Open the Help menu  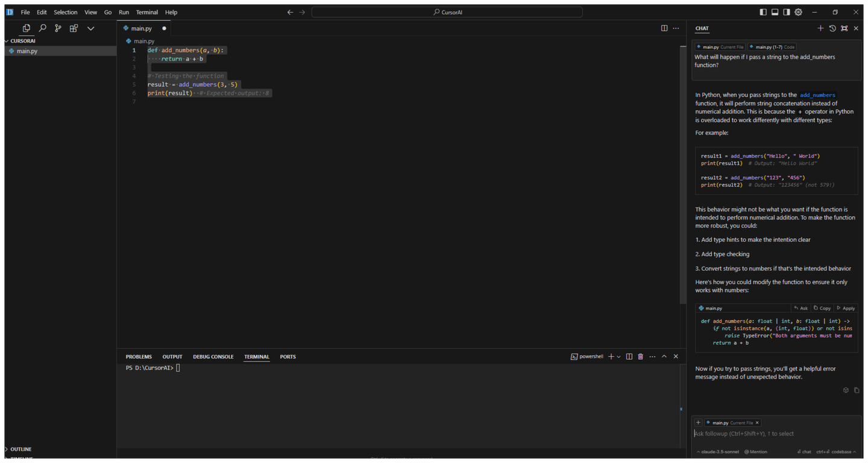[x=171, y=12]
